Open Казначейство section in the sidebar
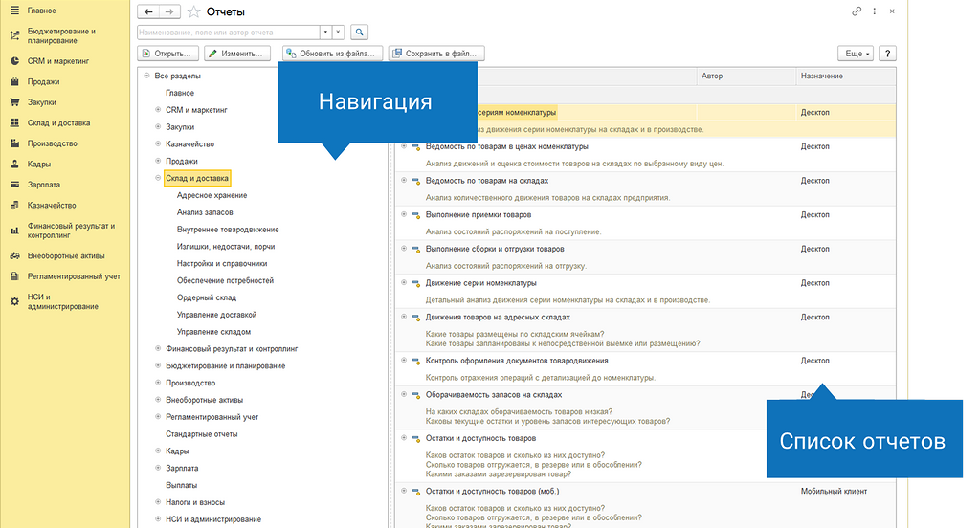The width and height of the screenshot is (980, 528). [52, 206]
